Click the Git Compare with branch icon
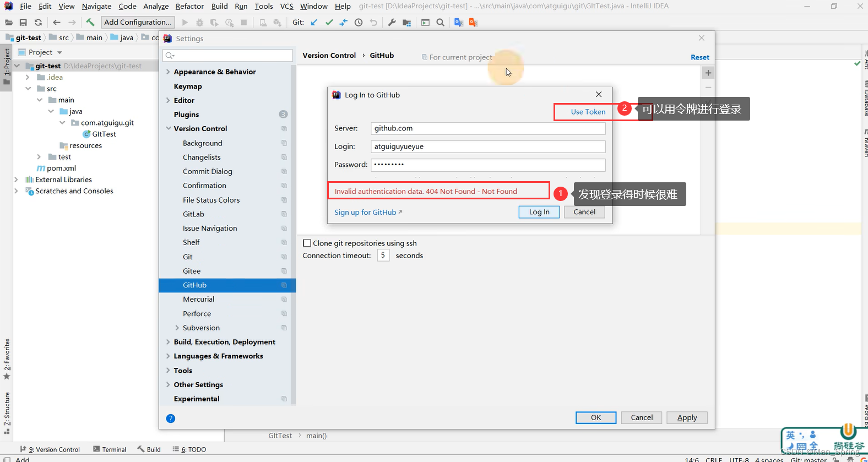This screenshot has height=462, width=868. click(344, 23)
